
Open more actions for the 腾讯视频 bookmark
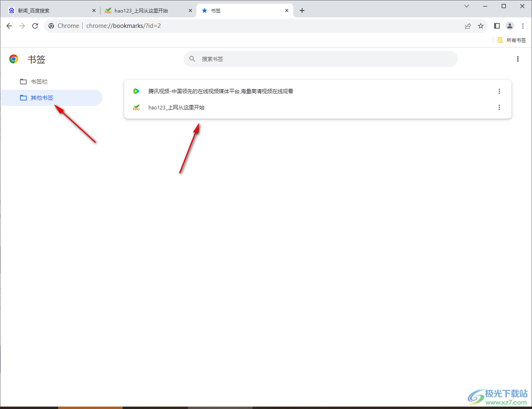tap(499, 91)
